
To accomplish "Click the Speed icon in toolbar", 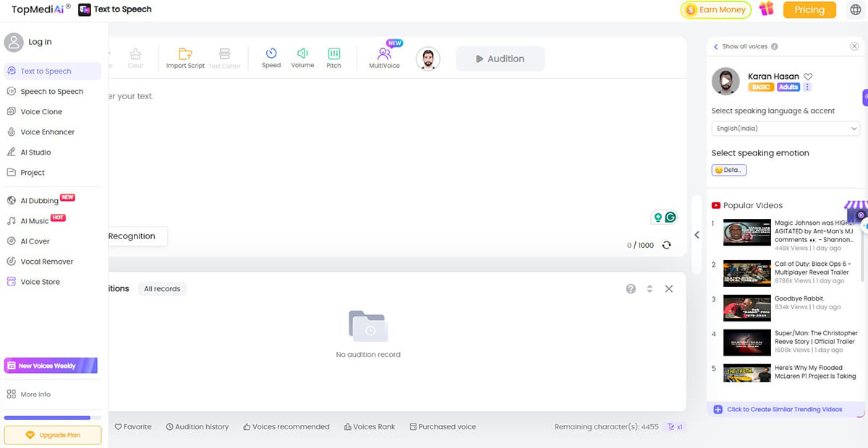I will (271, 54).
